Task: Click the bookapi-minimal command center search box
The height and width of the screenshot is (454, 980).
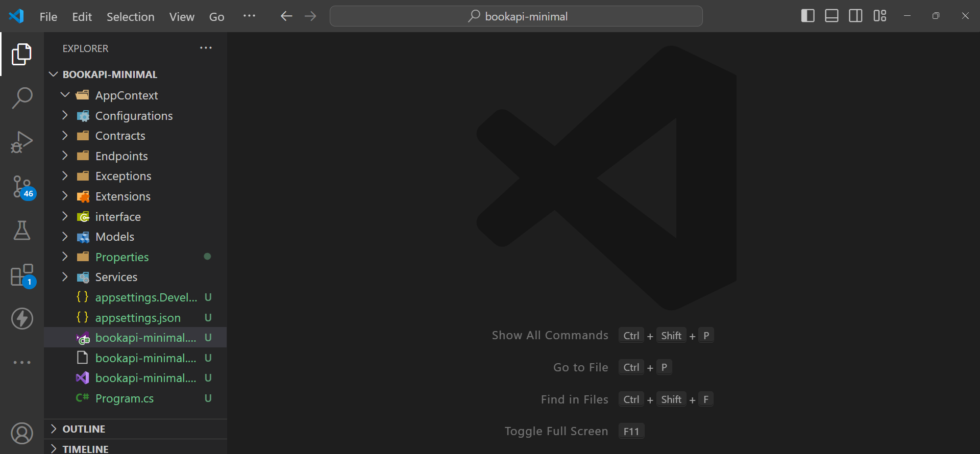Action: pos(516,16)
